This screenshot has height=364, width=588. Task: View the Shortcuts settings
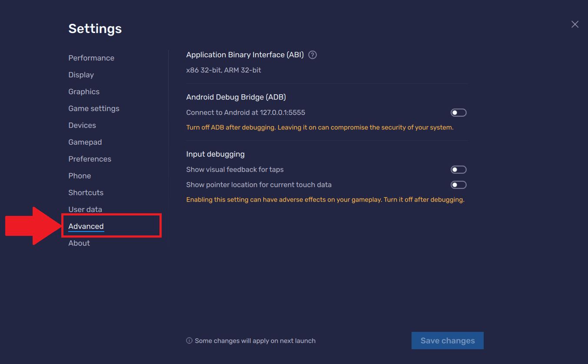coord(86,193)
